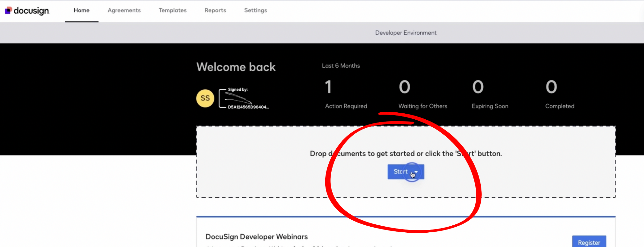Image resolution: width=644 pixels, height=247 pixels.
Task: Open the Reports tab
Action: (215, 11)
